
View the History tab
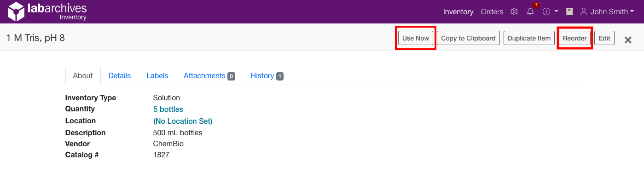click(x=267, y=76)
